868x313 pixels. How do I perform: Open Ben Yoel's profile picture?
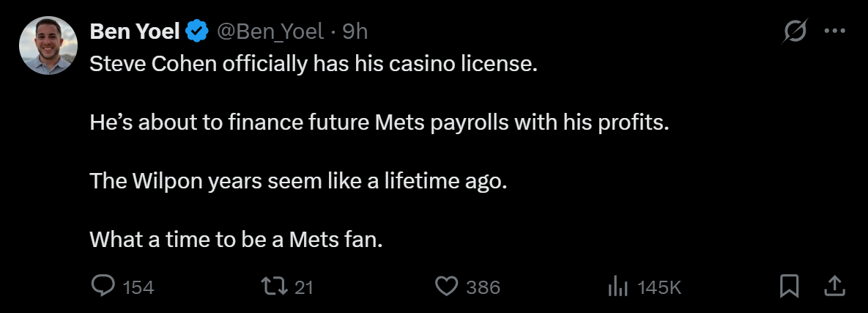point(48,45)
